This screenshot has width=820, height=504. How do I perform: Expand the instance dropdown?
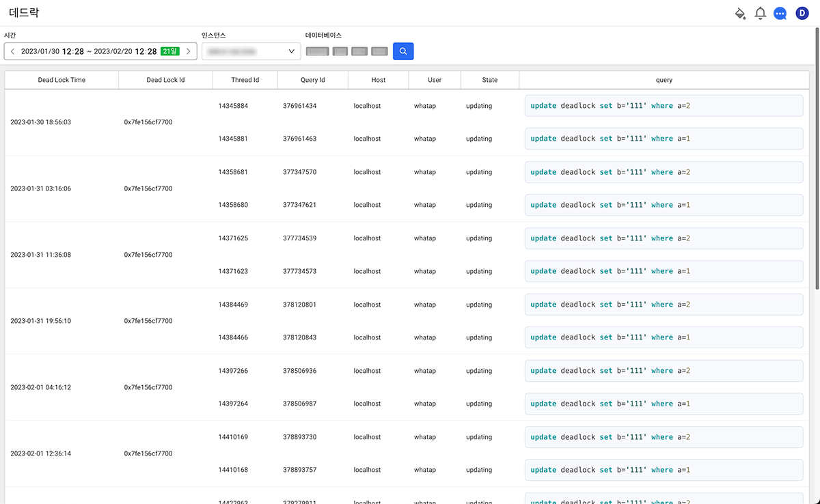(x=251, y=51)
